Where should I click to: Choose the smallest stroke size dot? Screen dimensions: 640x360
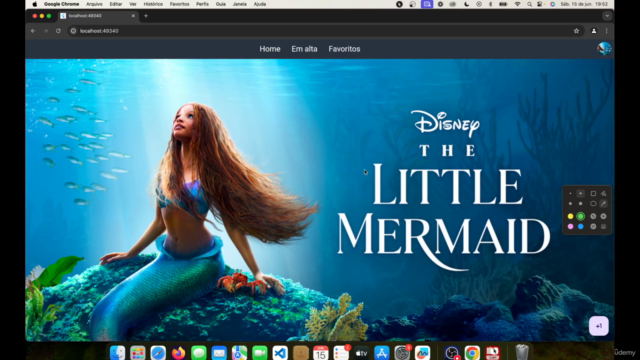click(570, 193)
